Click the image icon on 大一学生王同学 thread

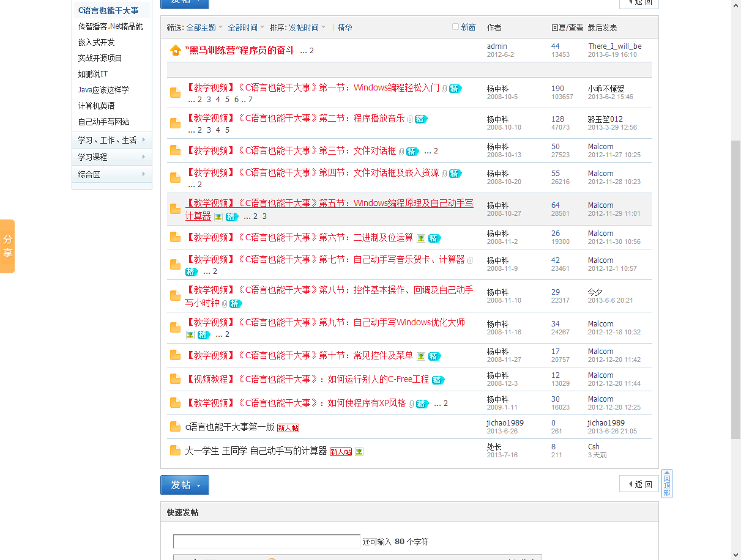click(359, 451)
